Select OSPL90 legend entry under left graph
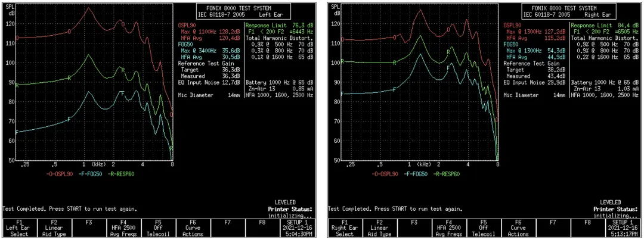 58,174
